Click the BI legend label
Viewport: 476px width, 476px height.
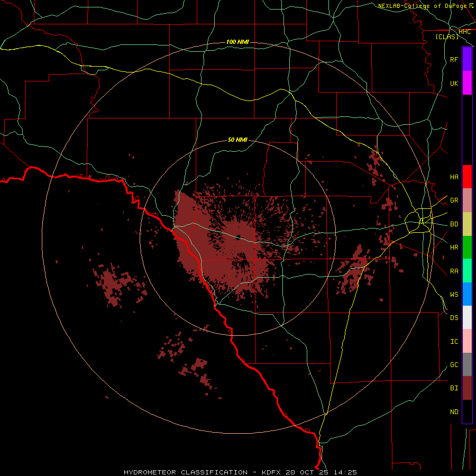click(454, 388)
